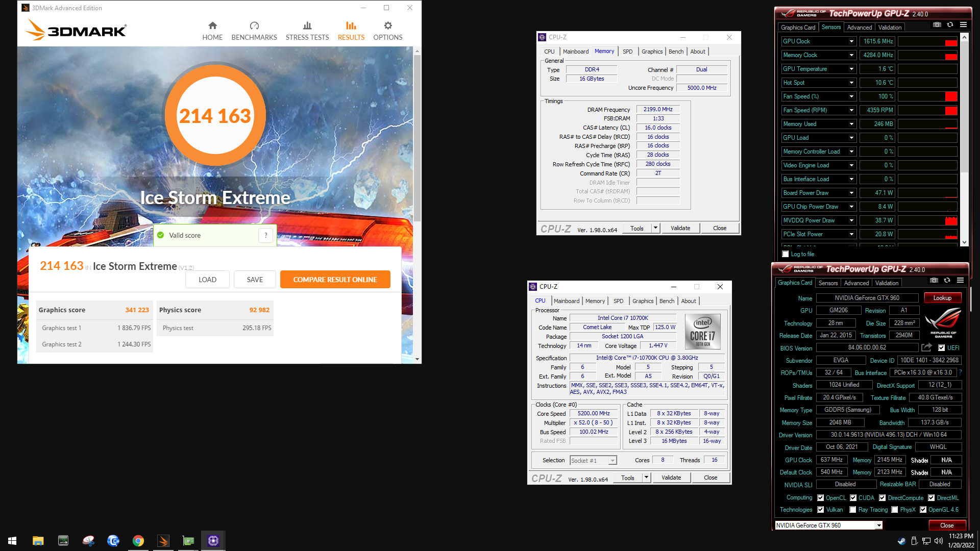Open Validation tab in GPU-Z Graphics Card window
This screenshot has width=980, height=551.
click(x=887, y=283)
